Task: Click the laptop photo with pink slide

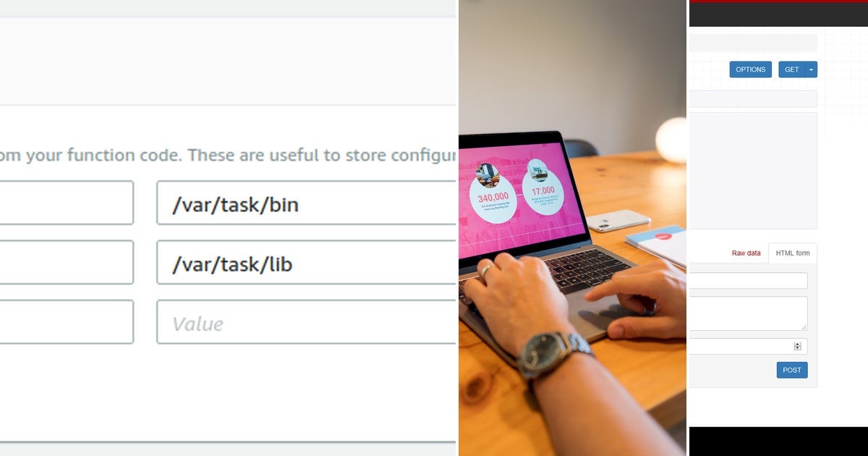Action: pos(572,228)
